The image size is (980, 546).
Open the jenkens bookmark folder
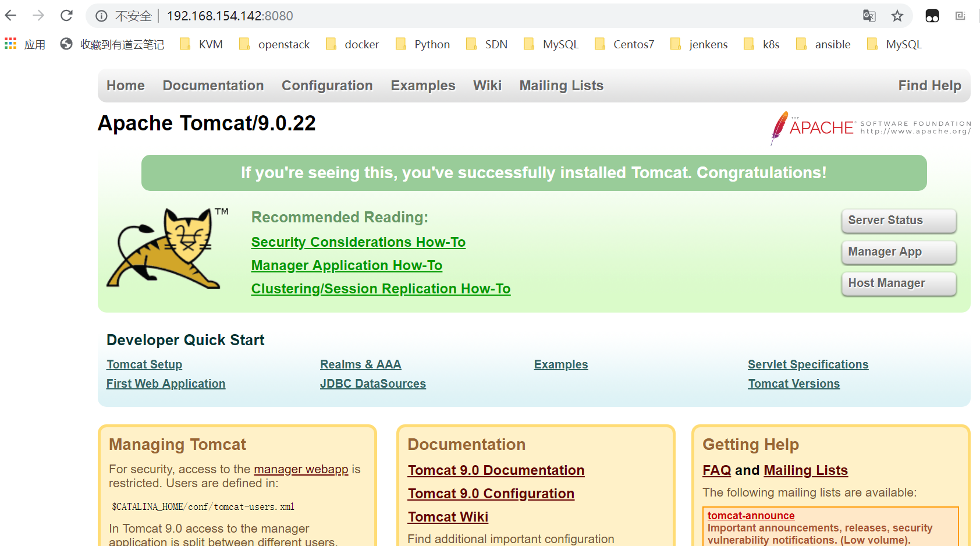point(700,44)
